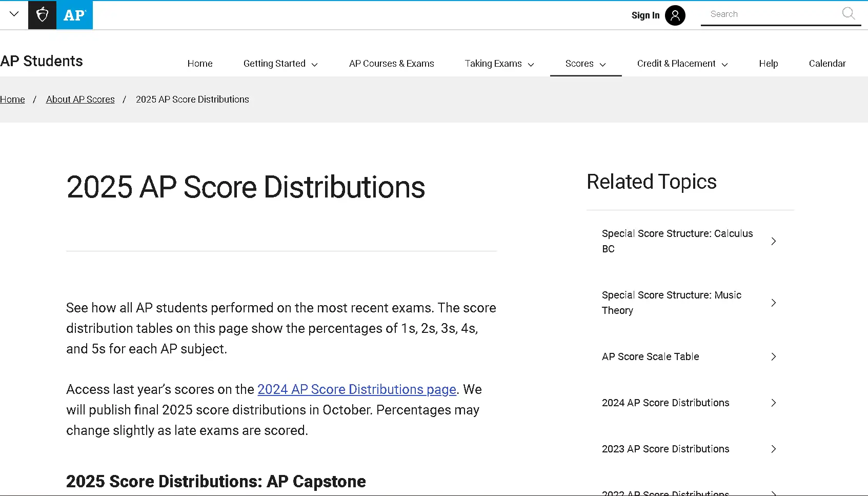Click the Home breadcrumb link
This screenshot has width=868, height=496.
click(12, 100)
